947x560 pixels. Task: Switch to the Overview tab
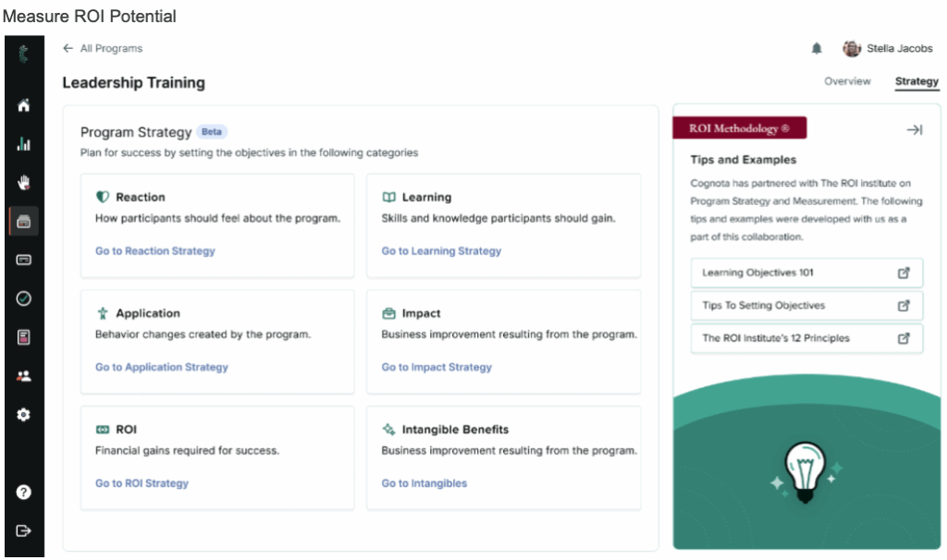[x=847, y=81]
